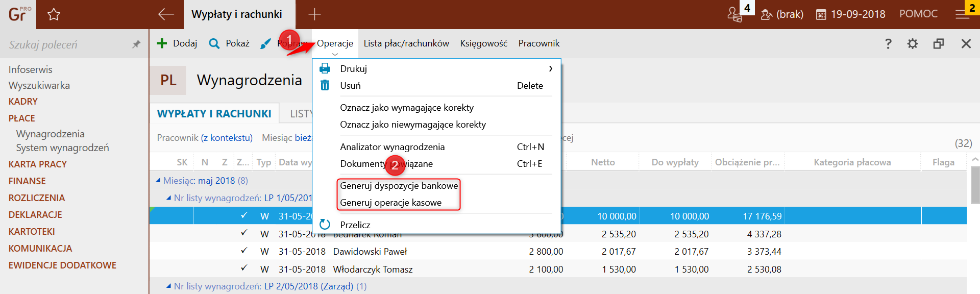The height and width of the screenshot is (294, 980).
Task: Click the Pracownik (z kontekstu) filter link
Action: click(205, 138)
